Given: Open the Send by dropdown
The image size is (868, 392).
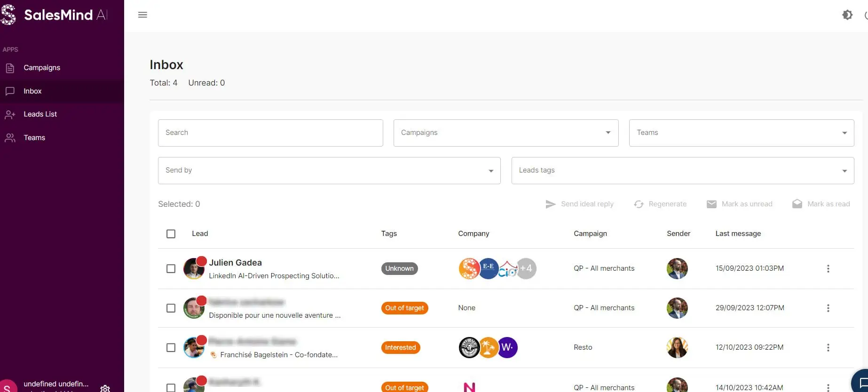Looking at the screenshot, I should [329, 171].
